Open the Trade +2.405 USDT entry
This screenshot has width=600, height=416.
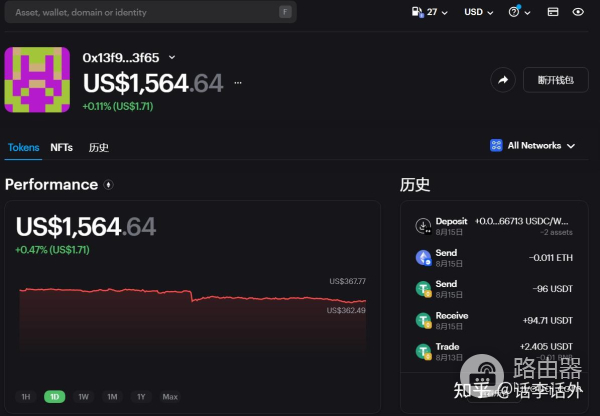(x=494, y=351)
